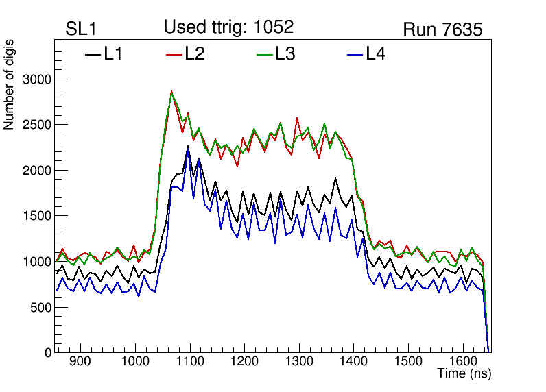
Task: Click the 2000 tick label on y-axis
Action: click(x=37, y=171)
